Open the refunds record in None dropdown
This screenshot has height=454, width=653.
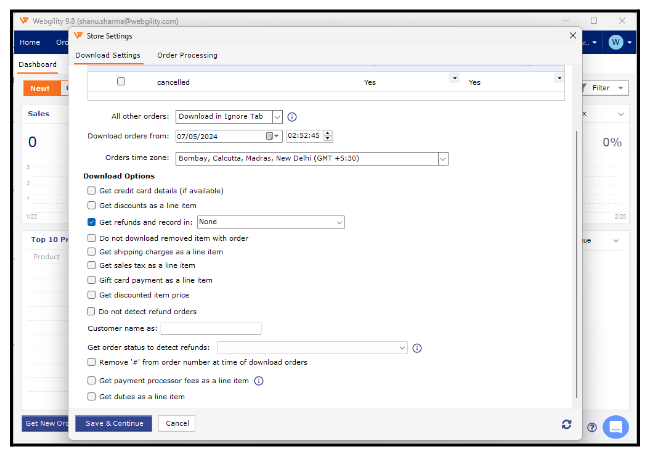(339, 222)
